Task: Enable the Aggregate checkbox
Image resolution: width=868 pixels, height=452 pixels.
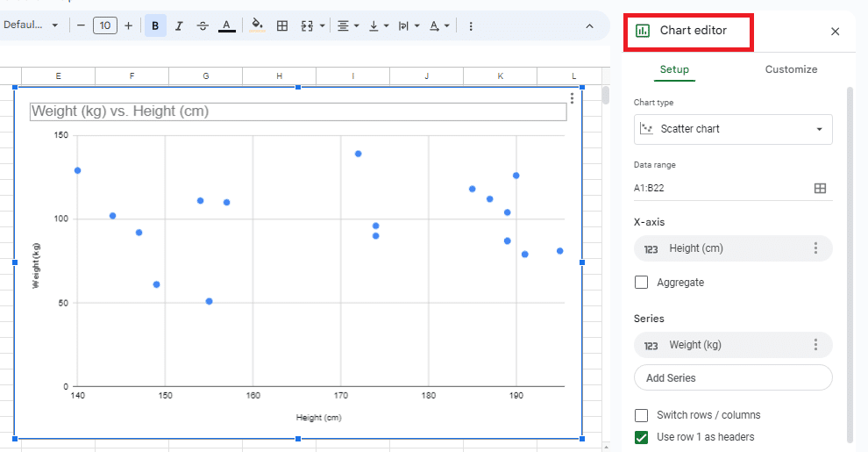Action: (x=641, y=283)
